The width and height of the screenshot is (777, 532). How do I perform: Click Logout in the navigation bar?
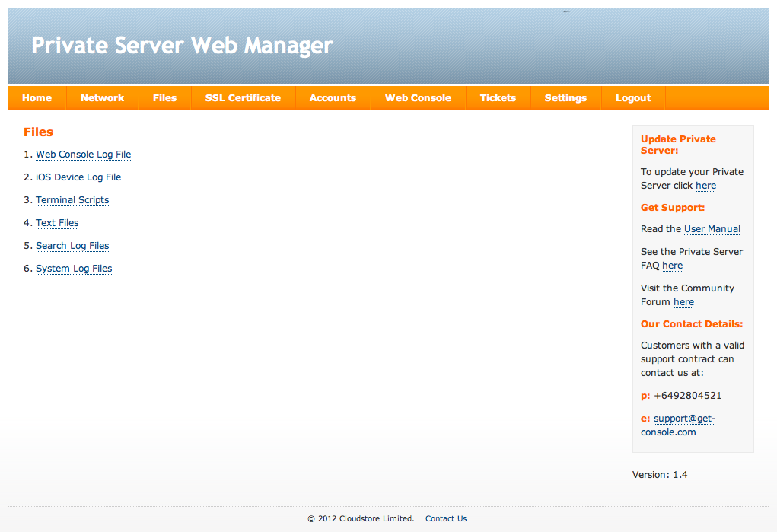[632, 97]
